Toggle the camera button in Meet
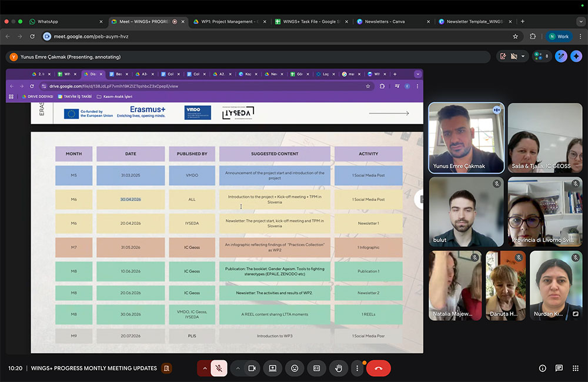This screenshot has width=588, height=382. (252, 368)
